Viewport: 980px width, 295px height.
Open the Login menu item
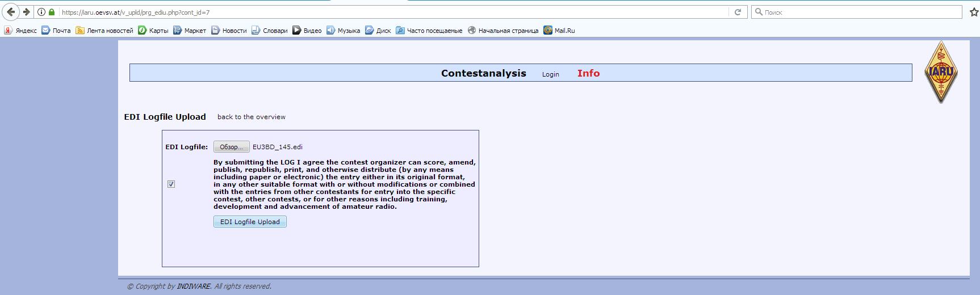tap(550, 74)
